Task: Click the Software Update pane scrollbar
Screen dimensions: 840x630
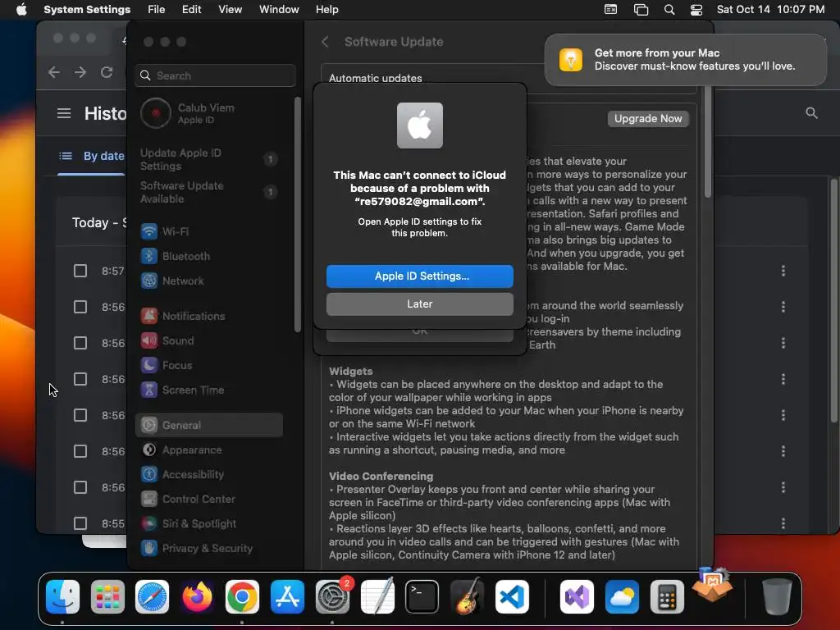Action: [x=708, y=142]
